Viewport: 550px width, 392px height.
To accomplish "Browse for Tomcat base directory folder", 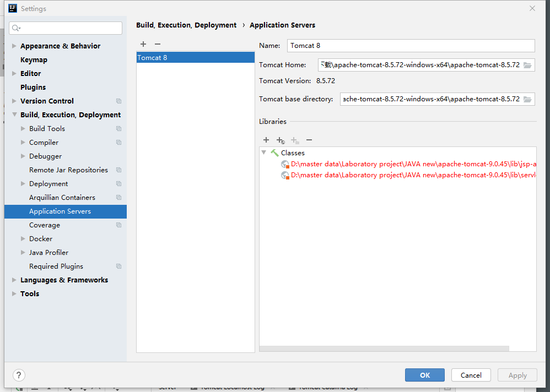I will click(527, 100).
